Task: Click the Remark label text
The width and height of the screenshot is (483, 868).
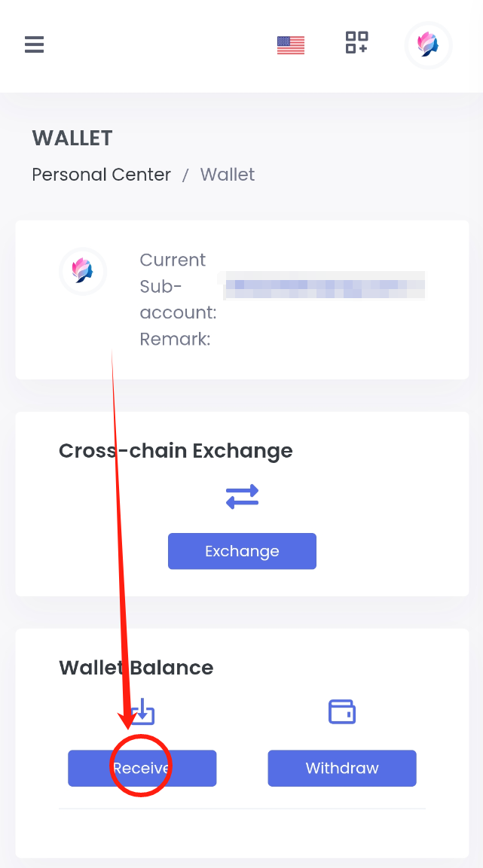Action: (175, 340)
